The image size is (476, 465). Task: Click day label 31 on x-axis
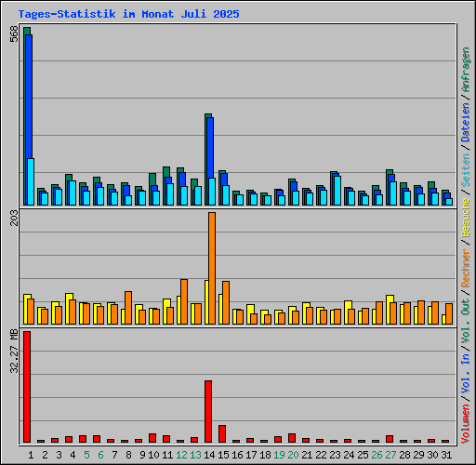(446, 455)
